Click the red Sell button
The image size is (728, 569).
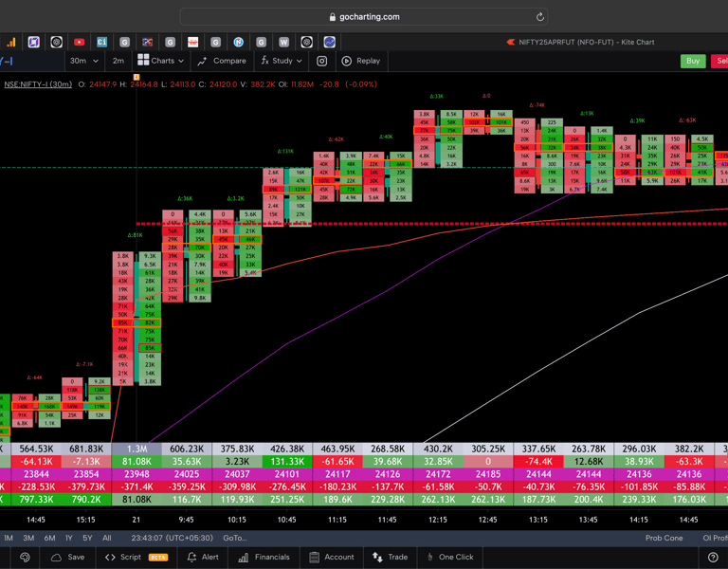click(719, 61)
